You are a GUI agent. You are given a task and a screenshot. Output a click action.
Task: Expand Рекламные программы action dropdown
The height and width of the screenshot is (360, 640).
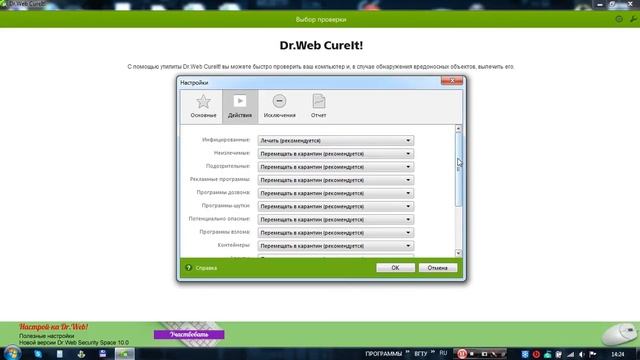click(x=336, y=180)
